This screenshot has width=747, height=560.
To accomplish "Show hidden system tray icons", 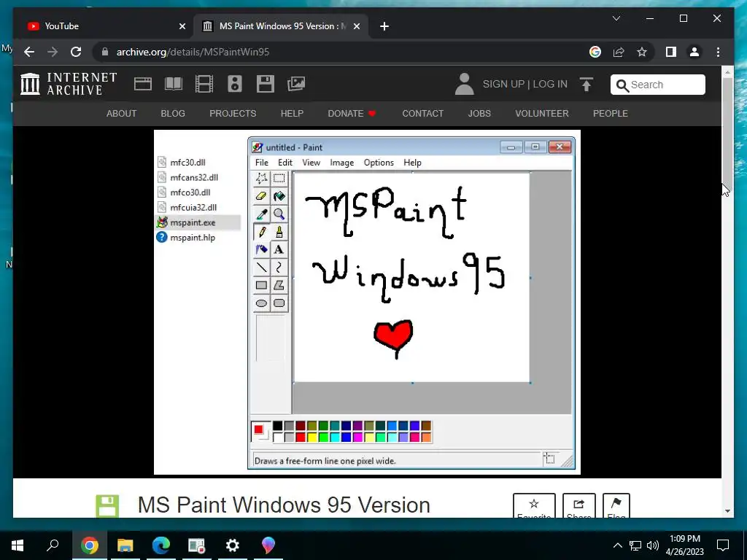I will (617, 545).
